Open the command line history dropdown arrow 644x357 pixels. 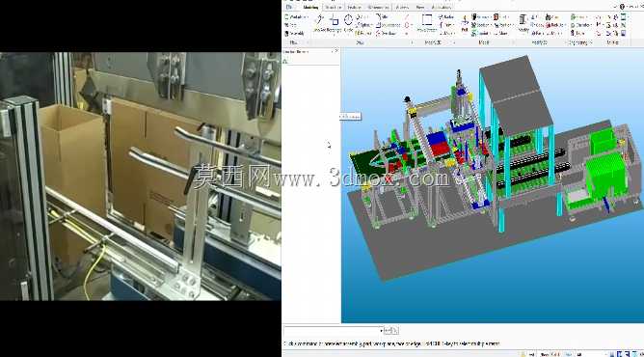pos(381,331)
